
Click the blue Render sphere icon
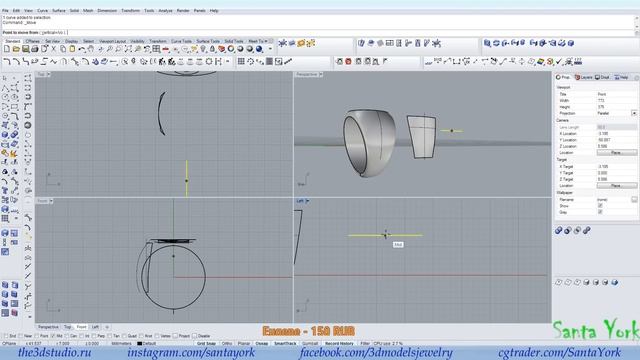coord(259,49)
